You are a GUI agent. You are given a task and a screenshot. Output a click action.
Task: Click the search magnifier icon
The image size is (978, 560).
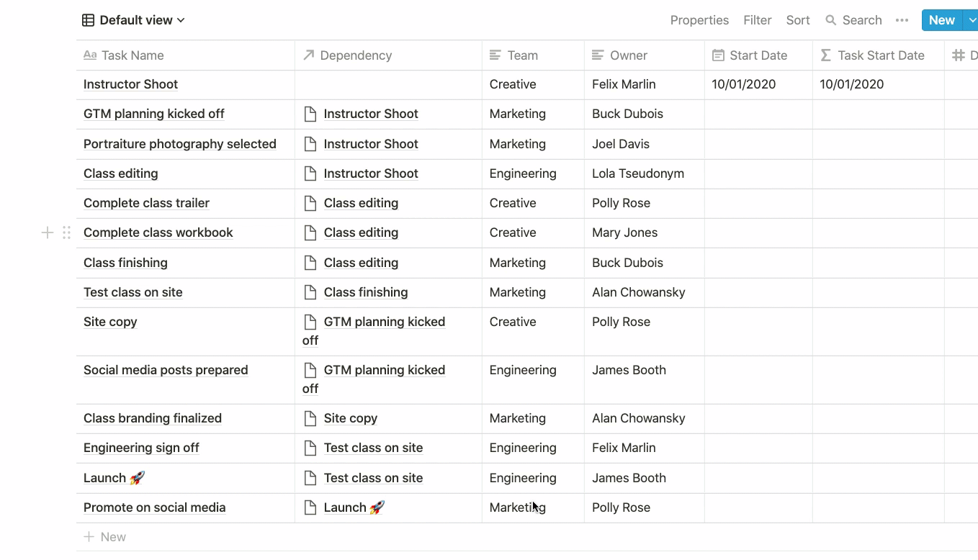(x=831, y=20)
